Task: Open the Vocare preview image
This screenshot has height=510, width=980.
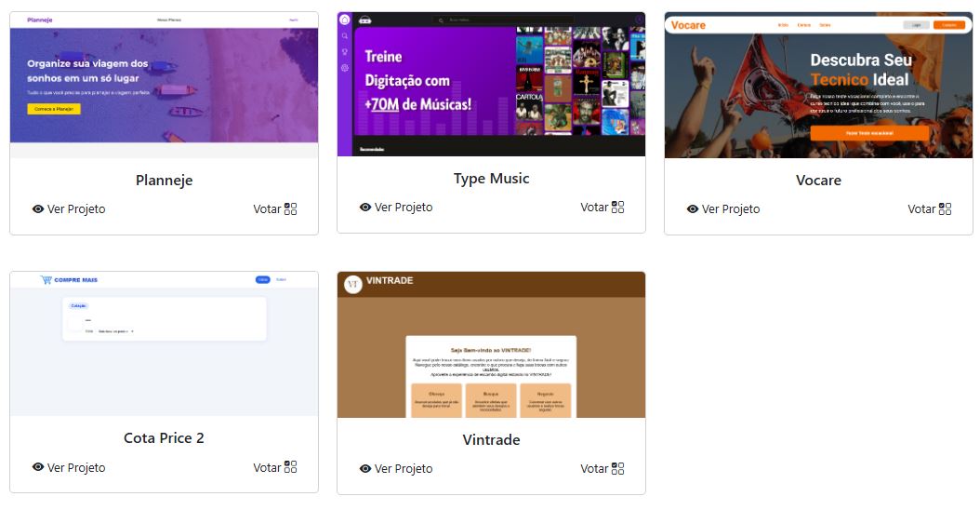Action: 819,85
